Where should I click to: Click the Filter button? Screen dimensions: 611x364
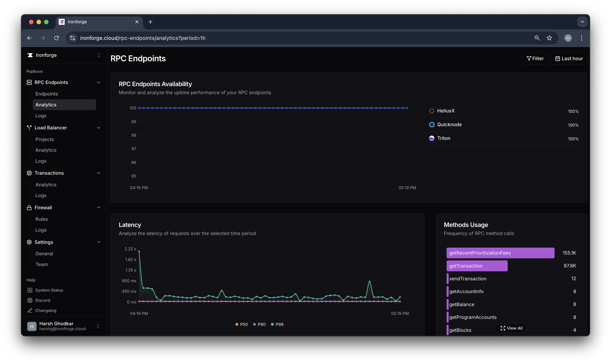535,59
